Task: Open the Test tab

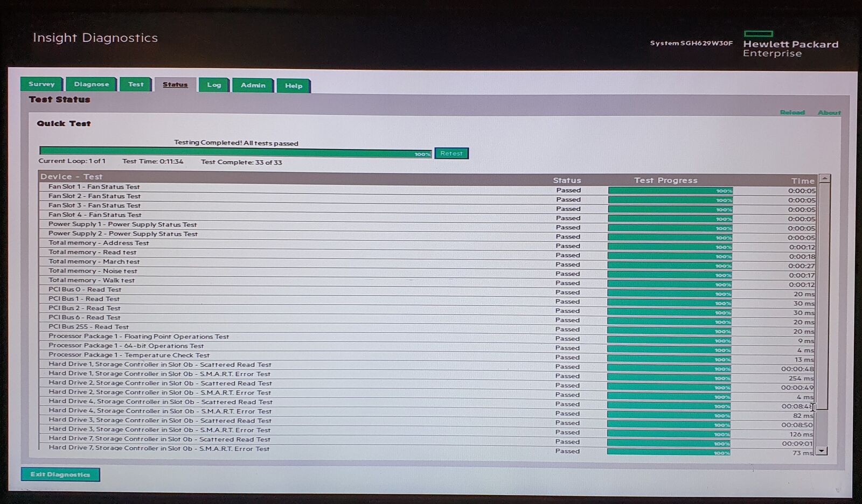Action: [x=136, y=85]
